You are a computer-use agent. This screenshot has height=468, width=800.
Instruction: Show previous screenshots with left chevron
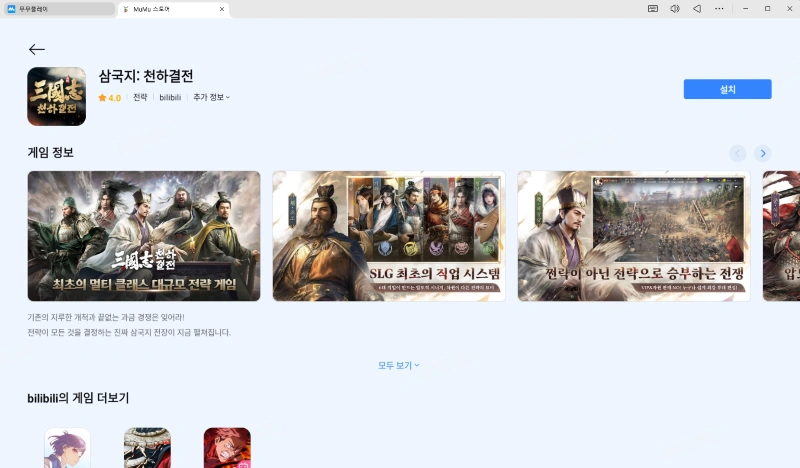tap(738, 153)
